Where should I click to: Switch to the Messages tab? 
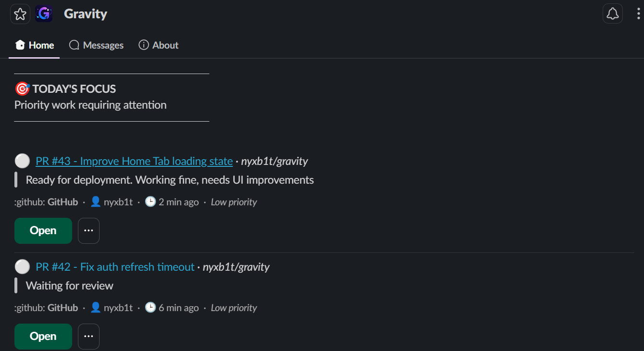(x=96, y=45)
